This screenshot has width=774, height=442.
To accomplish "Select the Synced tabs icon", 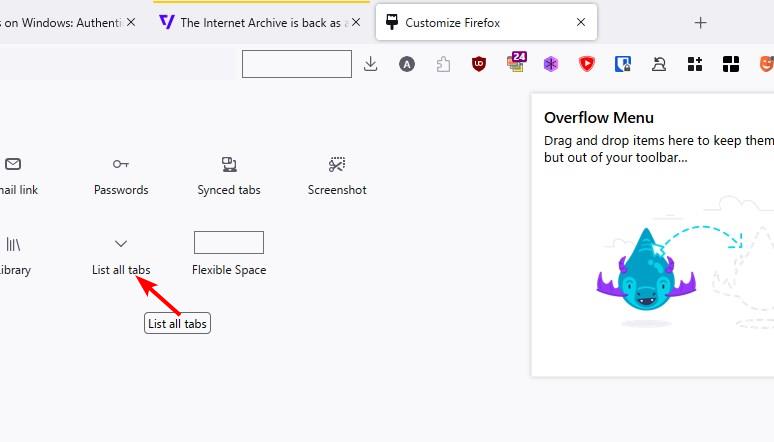I will pyautogui.click(x=229, y=164).
